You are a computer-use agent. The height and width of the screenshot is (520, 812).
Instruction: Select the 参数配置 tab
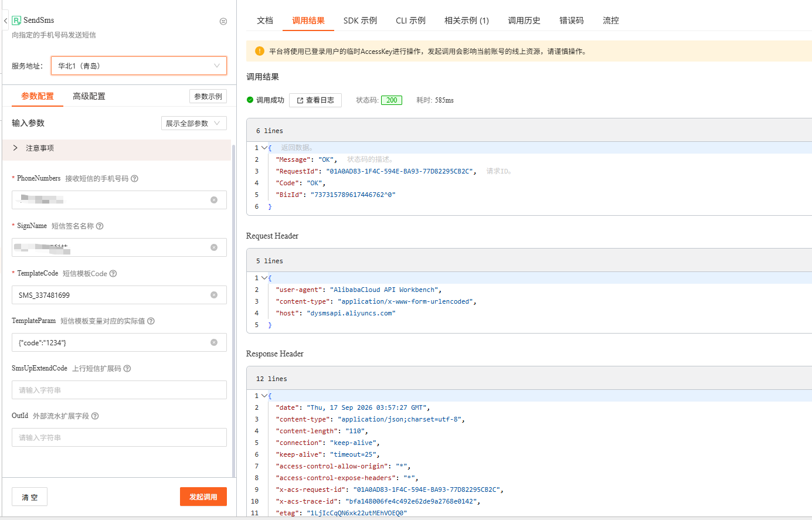tap(38, 96)
